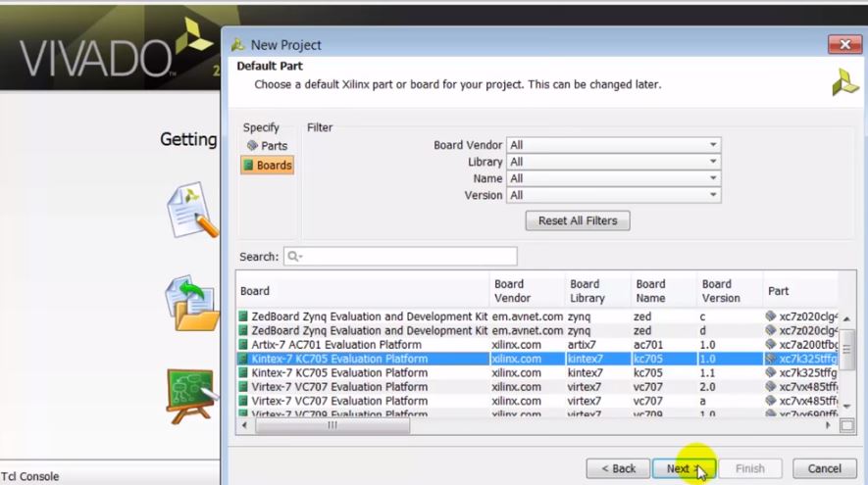The width and height of the screenshot is (868, 485).
Task: Select Artix-7 AC701 Evaluation Platform row
Action: [536, 345]
